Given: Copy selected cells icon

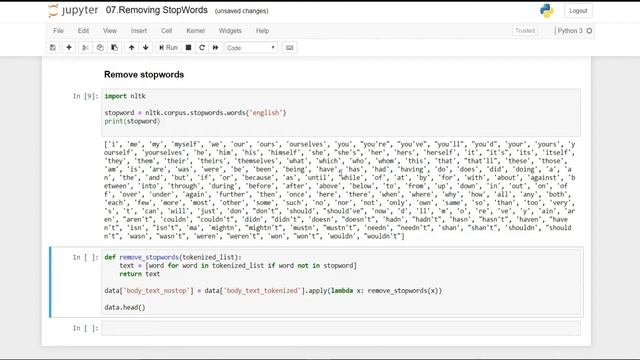Looking at the screenshot, I should point(100,47).
